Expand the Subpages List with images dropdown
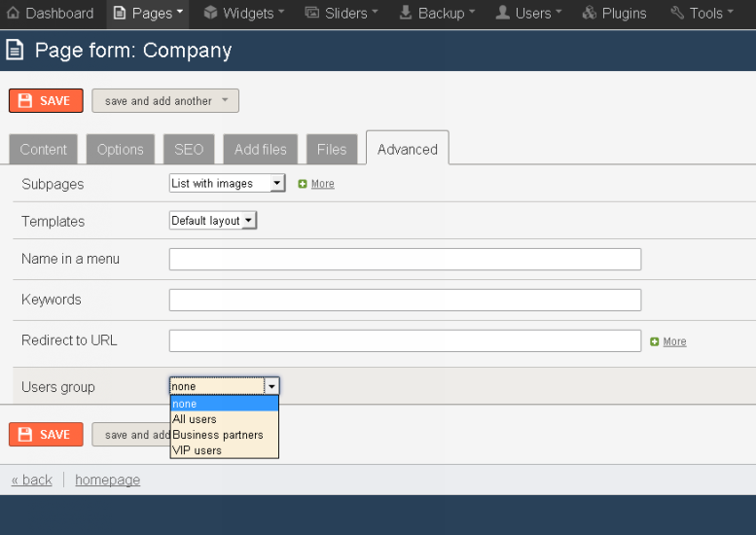This screenshot has height=535, width=756. [227, 183]
